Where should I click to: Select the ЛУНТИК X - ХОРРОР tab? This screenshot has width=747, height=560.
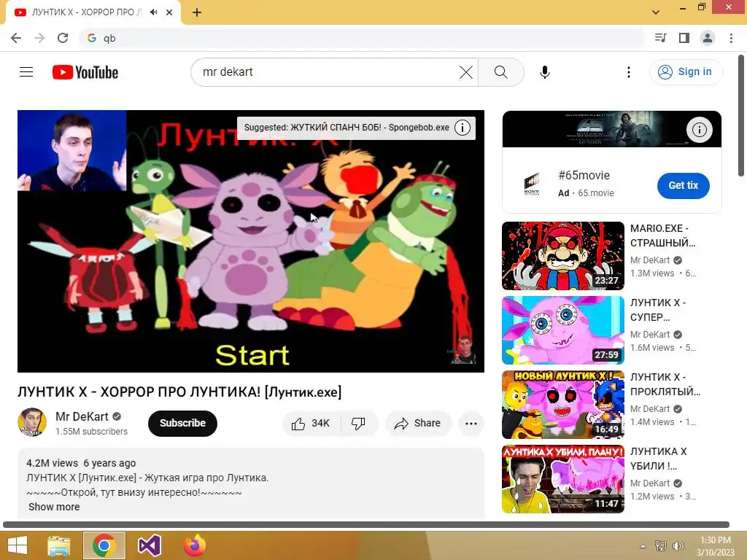click(86, 12)
